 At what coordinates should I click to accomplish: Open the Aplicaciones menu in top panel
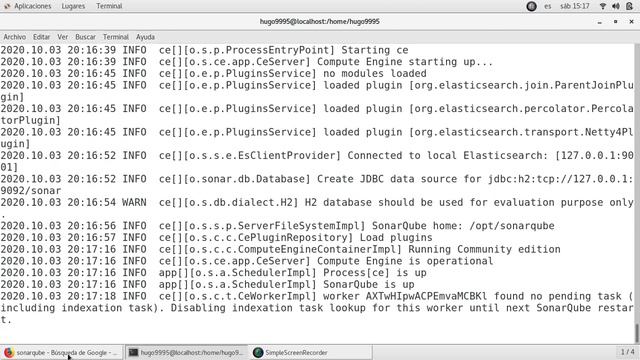(33, 6)
